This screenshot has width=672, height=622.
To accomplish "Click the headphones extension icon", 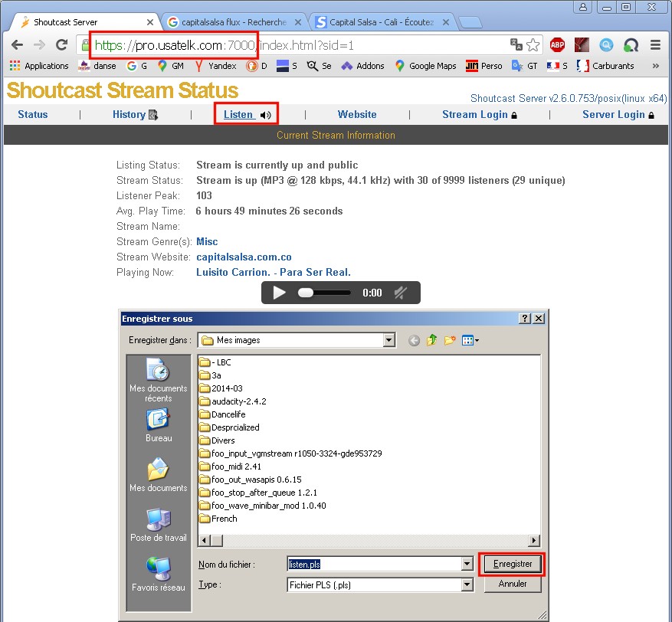I will [631, 44].
